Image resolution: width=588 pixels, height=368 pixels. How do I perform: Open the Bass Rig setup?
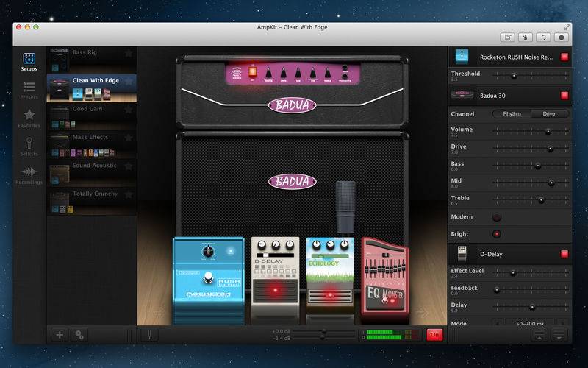[91, 60]
